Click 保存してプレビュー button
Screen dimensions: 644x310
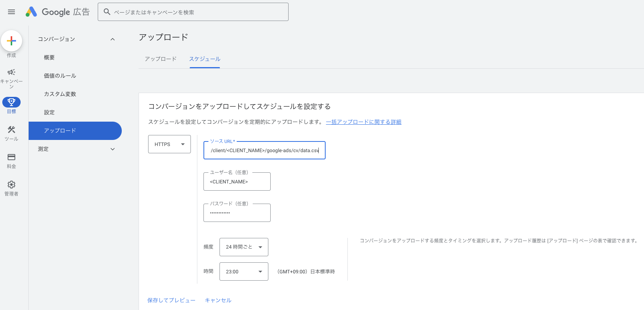pos(171,300)
